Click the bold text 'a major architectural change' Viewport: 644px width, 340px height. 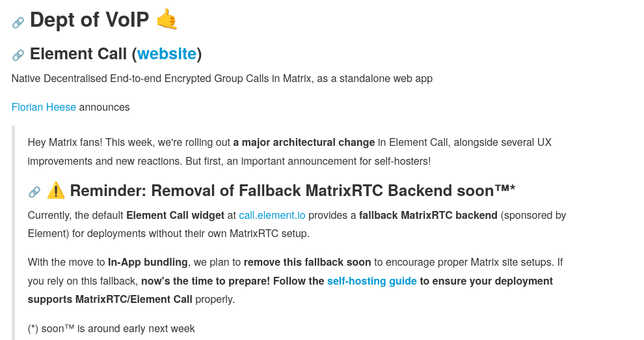click(x=304, y=142)
